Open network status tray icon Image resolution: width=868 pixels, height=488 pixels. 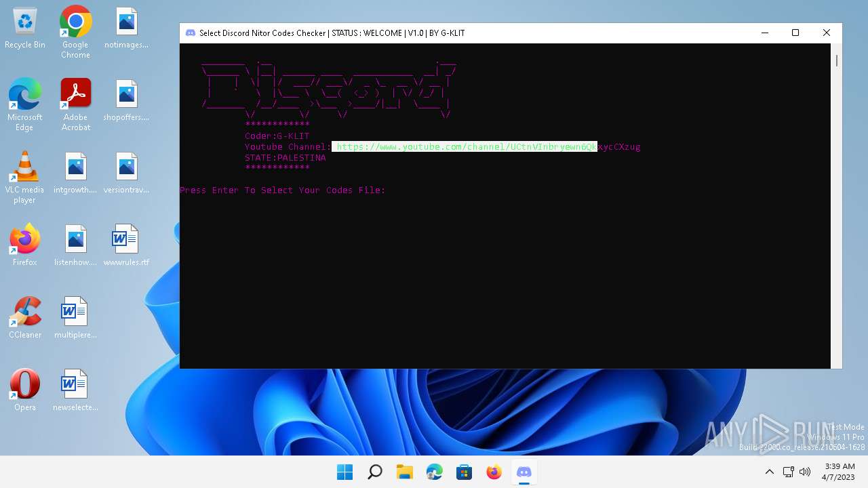pos(788,472)
